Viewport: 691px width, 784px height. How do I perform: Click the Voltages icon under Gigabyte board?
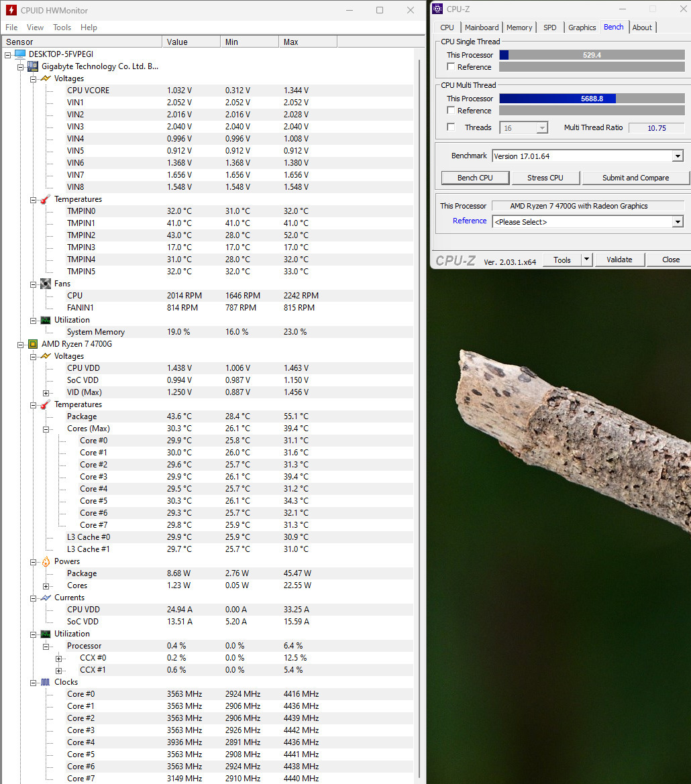coord(46,78)
